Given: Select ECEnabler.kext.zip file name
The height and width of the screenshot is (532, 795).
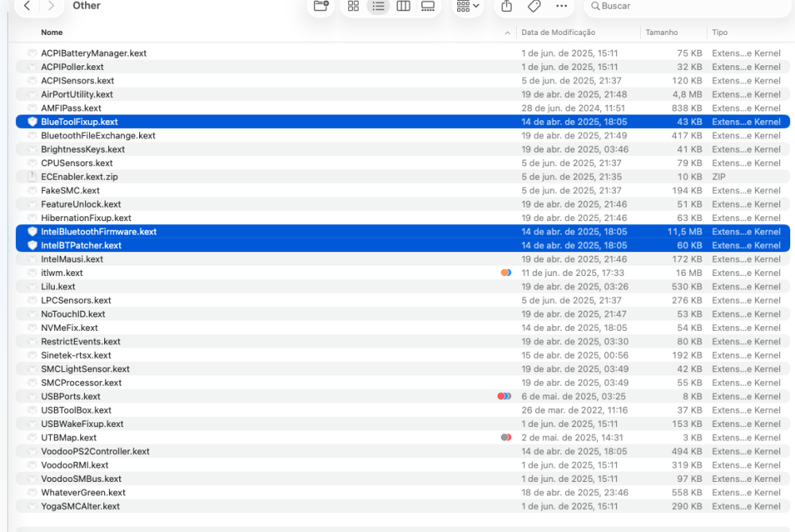Looking at the screenshot, I should [79, 177].
